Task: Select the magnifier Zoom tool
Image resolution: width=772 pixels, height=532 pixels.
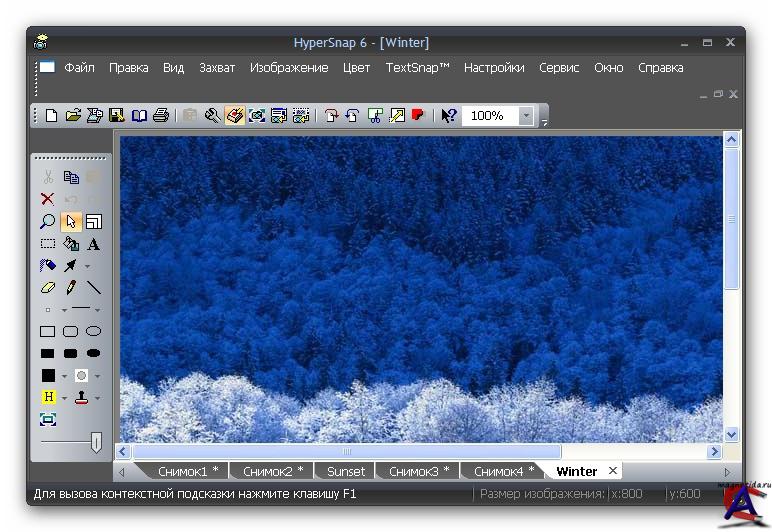Action: tap(47, 222)
